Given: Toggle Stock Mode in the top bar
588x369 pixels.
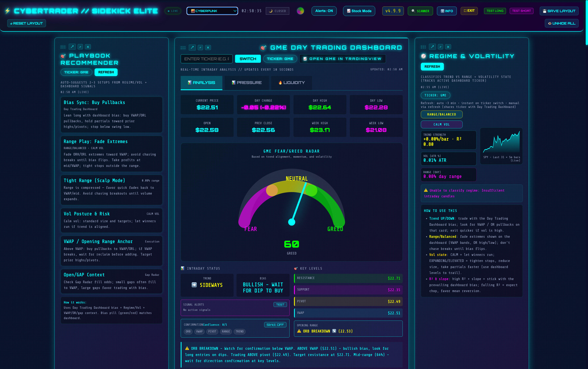Looking at the screenshot, I should click(359, 11).
